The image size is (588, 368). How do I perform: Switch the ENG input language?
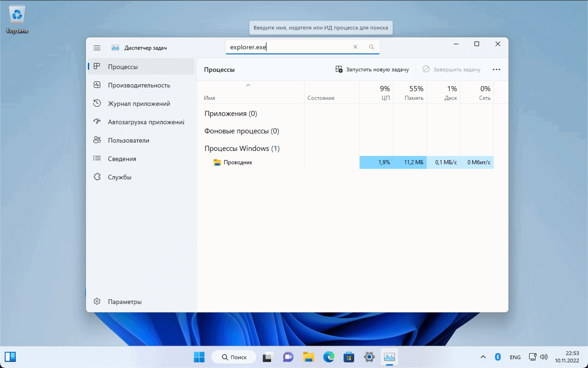[x=515, y=357]
